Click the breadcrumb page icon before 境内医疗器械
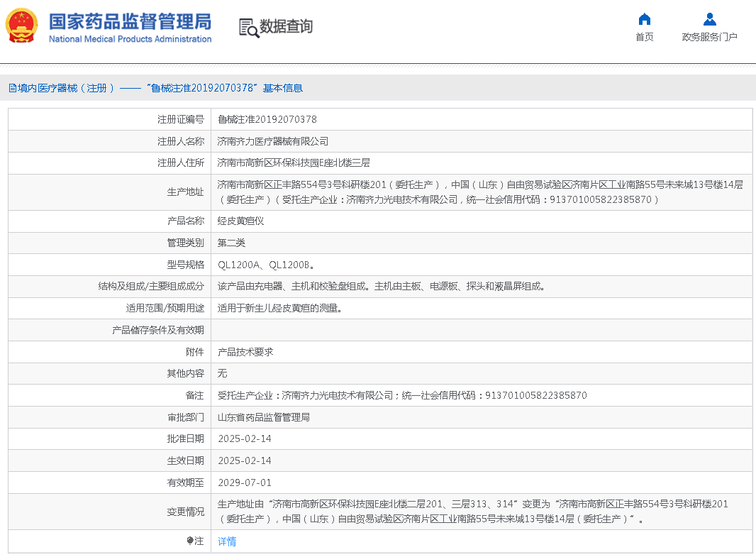The height and width of the screenshot is (557, 756). point(11,88)
